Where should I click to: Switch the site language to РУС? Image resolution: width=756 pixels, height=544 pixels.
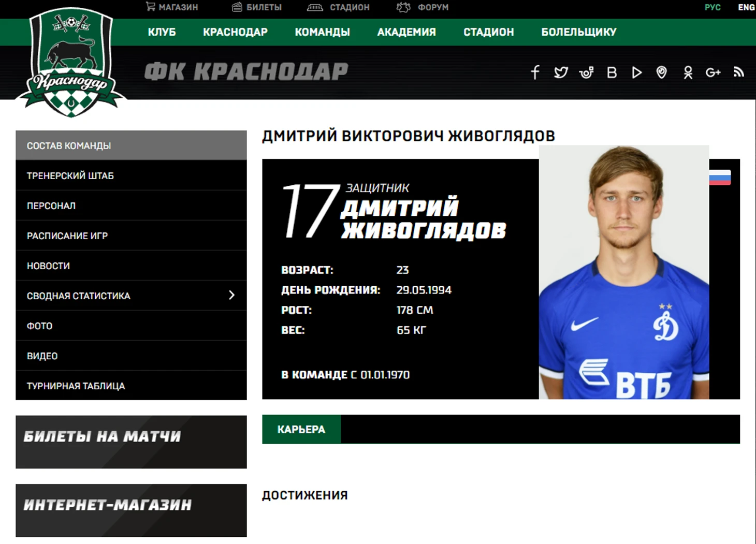713,7
